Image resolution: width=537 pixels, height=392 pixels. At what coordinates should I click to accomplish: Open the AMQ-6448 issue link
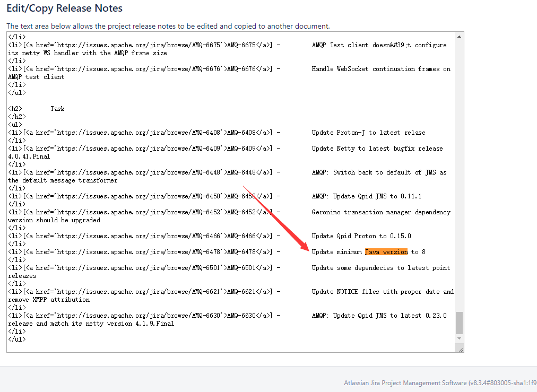pyautogui.click(x=240, y=172)
